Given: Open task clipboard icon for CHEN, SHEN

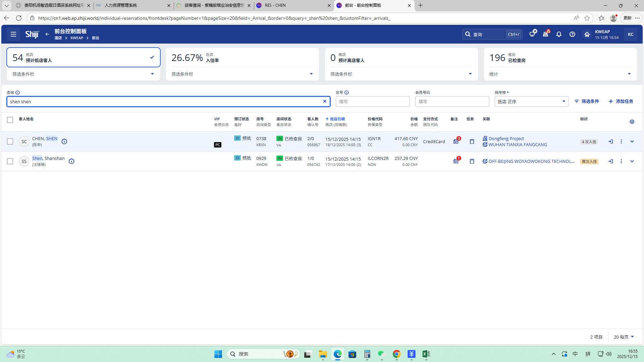Looking at the screenshot, I should coord(472,141).
